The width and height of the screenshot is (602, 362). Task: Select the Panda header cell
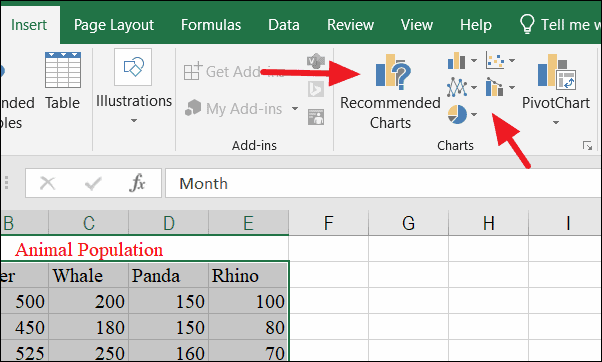tap(168, 275)
